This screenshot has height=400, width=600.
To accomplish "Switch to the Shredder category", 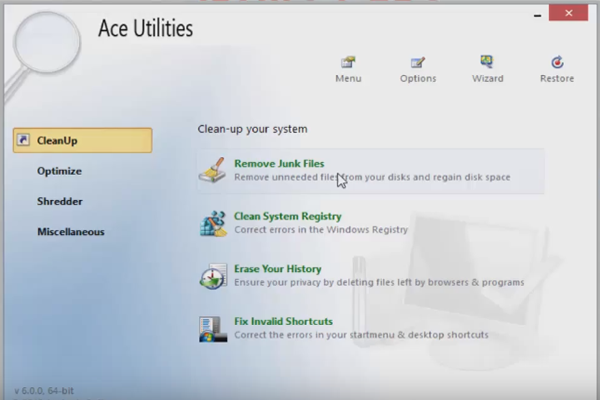I will coord(60,201).
